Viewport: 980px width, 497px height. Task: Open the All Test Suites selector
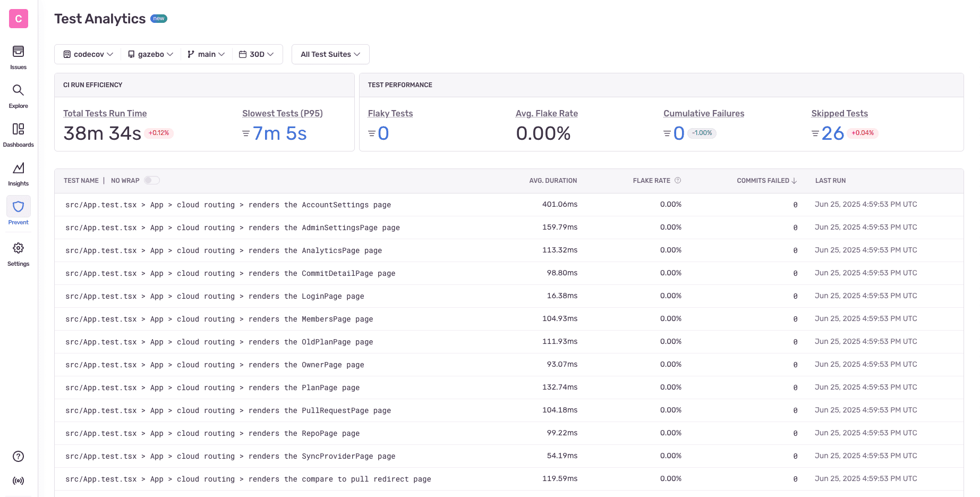(x=330, y=54)
